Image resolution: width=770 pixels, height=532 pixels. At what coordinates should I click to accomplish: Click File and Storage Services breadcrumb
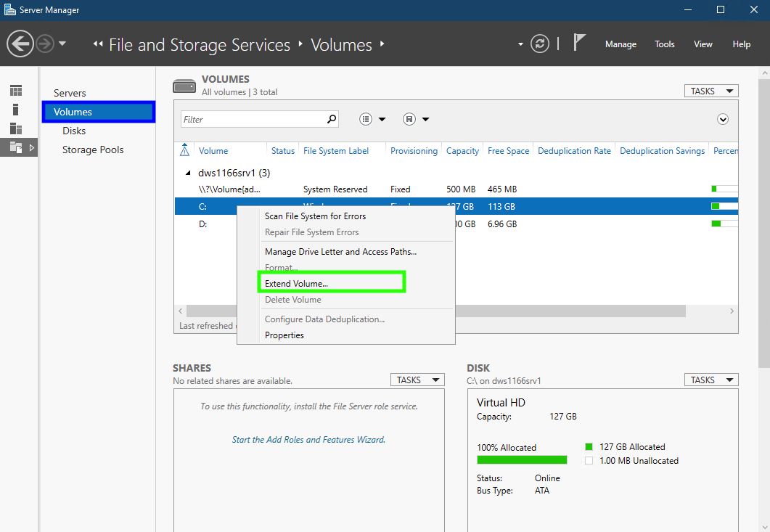click(x=200, y=45)
